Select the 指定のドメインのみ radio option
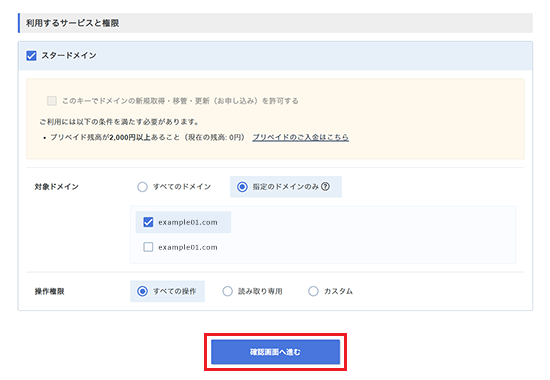This screenshot has height=380, width=550. point(242,187)
